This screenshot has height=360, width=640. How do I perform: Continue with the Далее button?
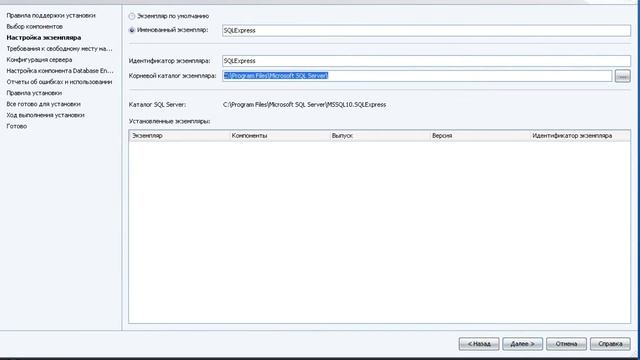[522, 344]
